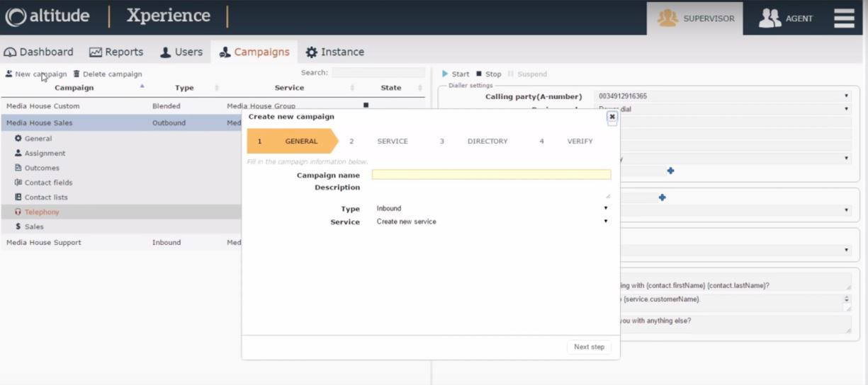Click the text field containing service.customerName
868x385 pixels.
coord(735,302)
